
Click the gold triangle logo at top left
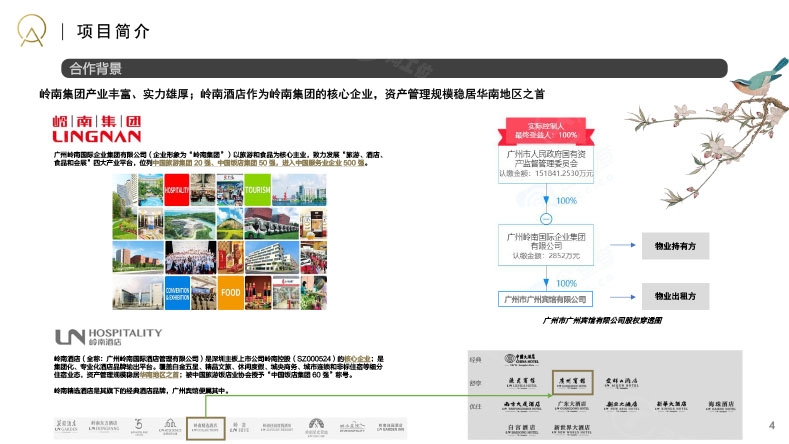33,31
